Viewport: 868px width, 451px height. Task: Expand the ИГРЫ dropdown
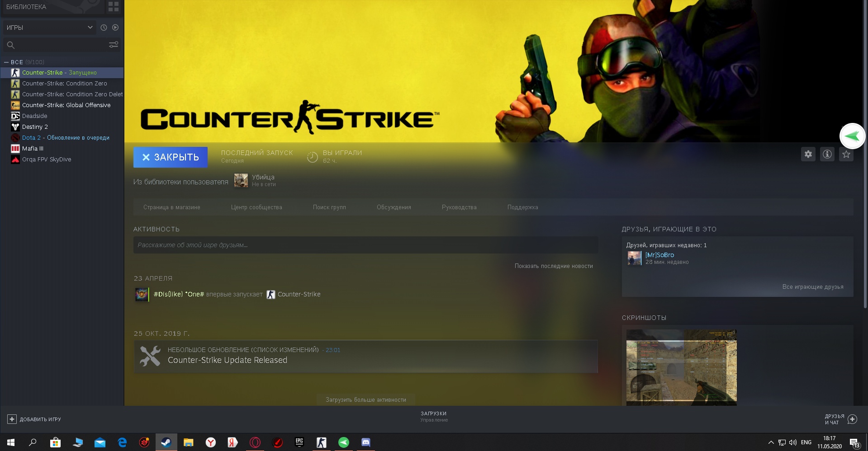49,28
